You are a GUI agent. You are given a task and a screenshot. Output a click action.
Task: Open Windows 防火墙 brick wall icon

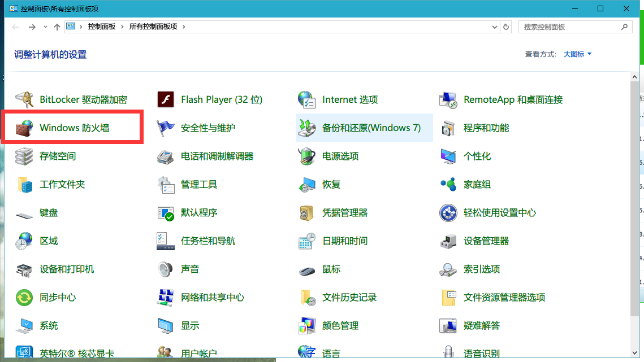point(24,128)
